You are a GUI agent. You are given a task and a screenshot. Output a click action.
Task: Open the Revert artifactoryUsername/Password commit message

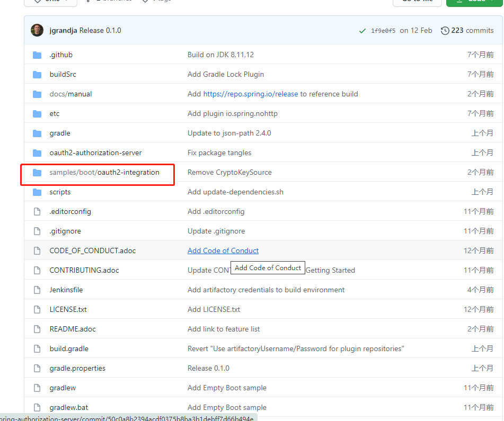tap(296, 349)
